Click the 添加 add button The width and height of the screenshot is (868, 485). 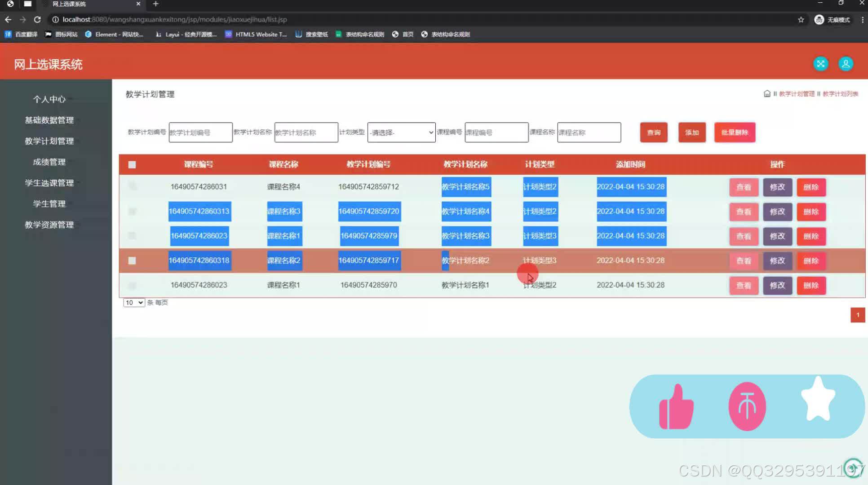pos(692,132)
